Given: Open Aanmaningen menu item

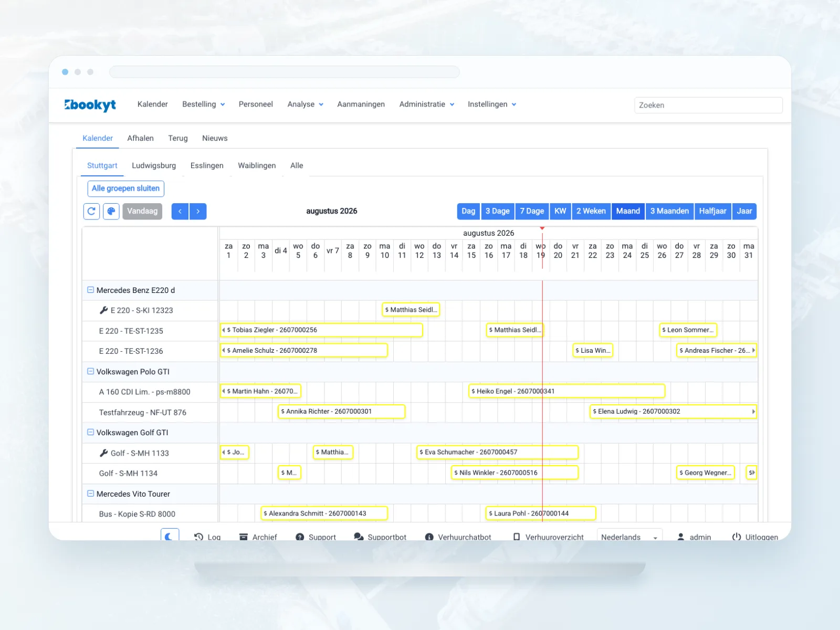Looking at the screenshot, I should [x=361, y=104].
